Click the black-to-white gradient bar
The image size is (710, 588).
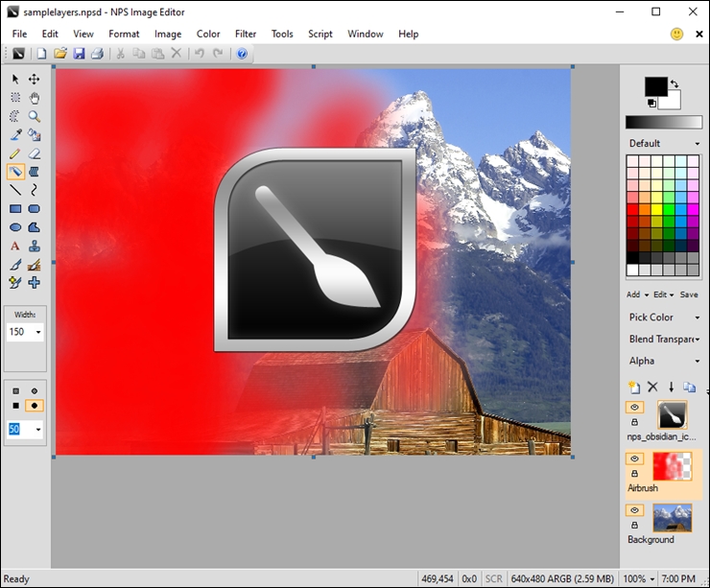click(x=663, y=122)
